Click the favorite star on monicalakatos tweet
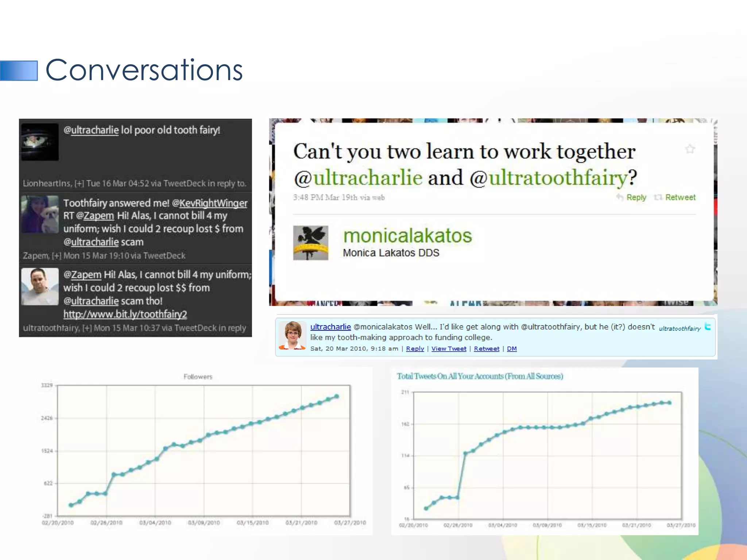The height and width of the screenshot is (560, 747). pos(690,149)
